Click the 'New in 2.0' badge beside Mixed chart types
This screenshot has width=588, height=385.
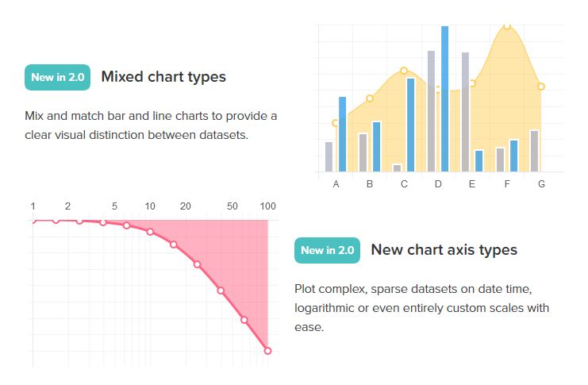57,77
